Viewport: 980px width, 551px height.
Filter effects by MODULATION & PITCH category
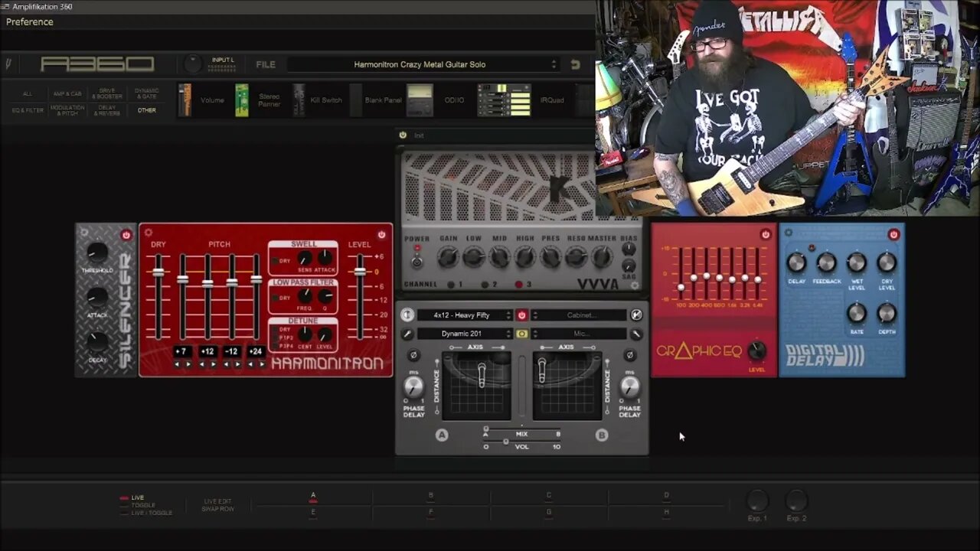click(67, 110)
